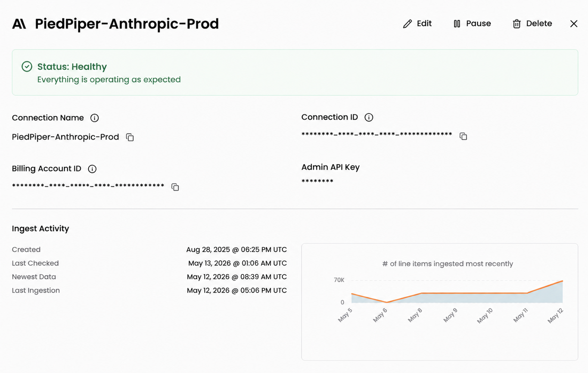Show info for Connection Name
This screenshot has width=588, height=373.
(x=94, y=118)
